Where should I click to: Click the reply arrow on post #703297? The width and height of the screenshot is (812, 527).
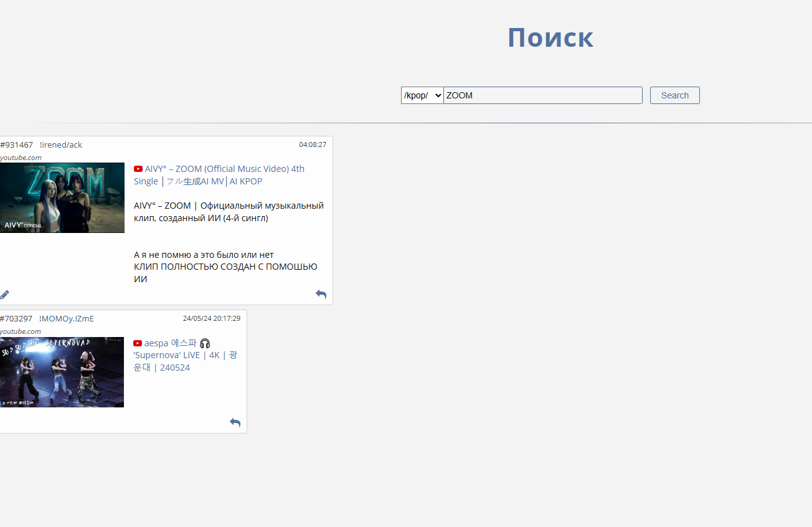pyautogui.click(x=235, y=422)
